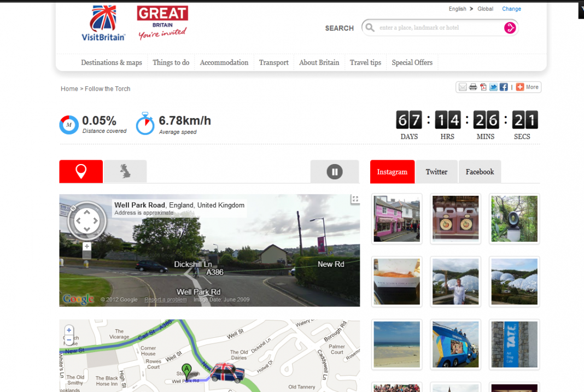584x392 pixels.
Task: Change the language and region setting
Action: tap(511, 9)
